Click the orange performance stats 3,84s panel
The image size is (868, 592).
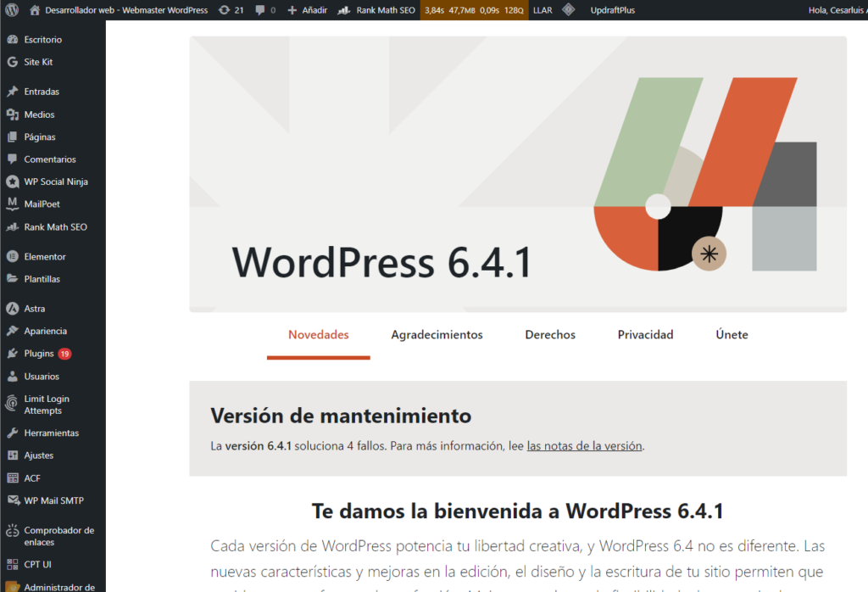[x=475, y=10]
